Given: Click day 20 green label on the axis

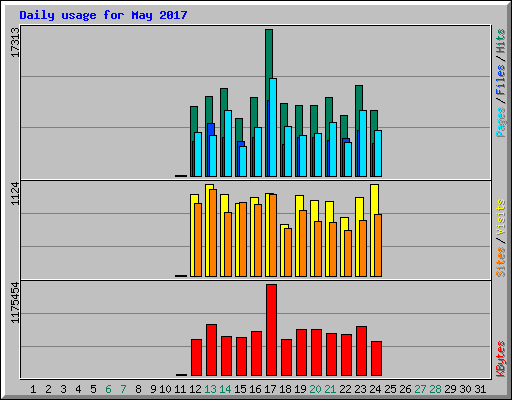Looking at the screenshot, I should coord(315,389).
